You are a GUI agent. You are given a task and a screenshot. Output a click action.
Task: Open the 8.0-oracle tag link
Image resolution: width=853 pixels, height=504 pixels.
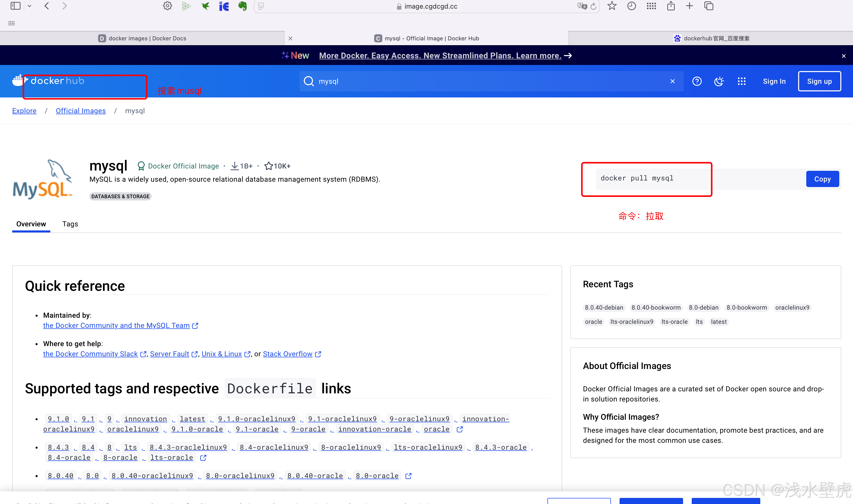point(377,476)
